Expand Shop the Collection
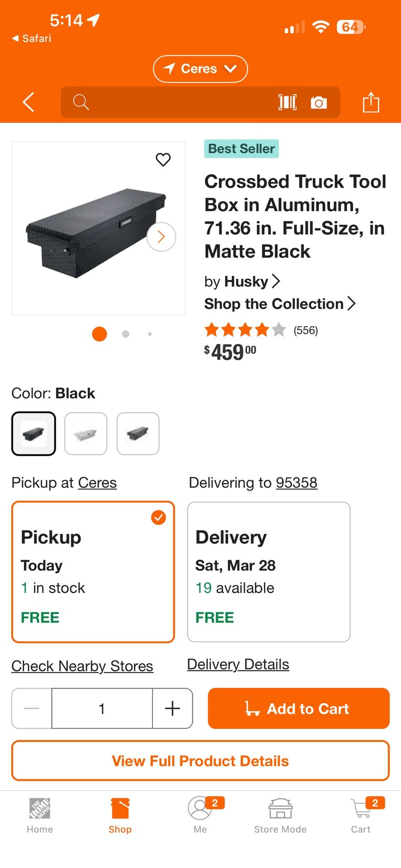The height and width of the screenshot is (868, 401). pos(280,304)
